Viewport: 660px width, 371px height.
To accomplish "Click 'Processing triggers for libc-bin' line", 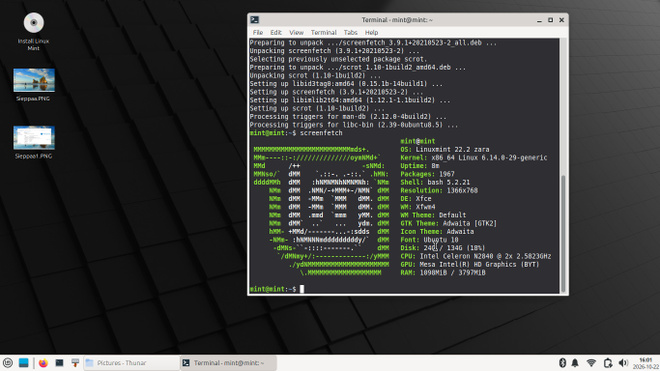I will pyautogui.click(x=354, y=125).
